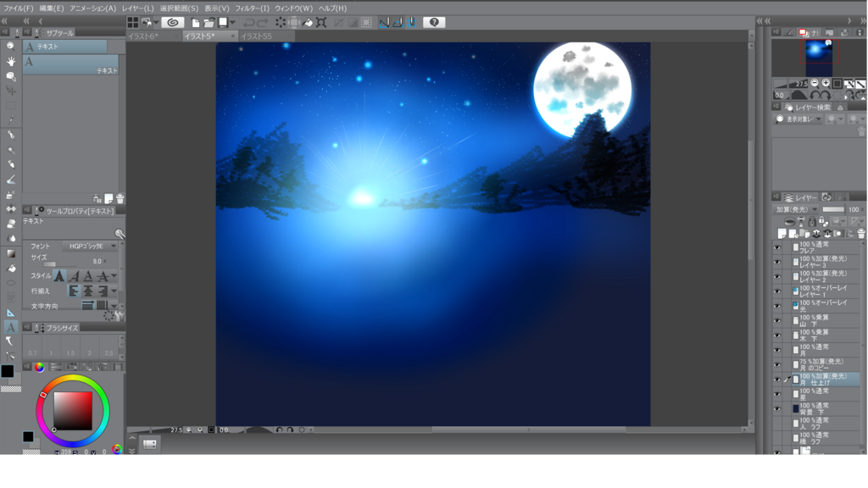Click the Help question mark icon
The image size is (868, 488).
[x=434, y=22]
